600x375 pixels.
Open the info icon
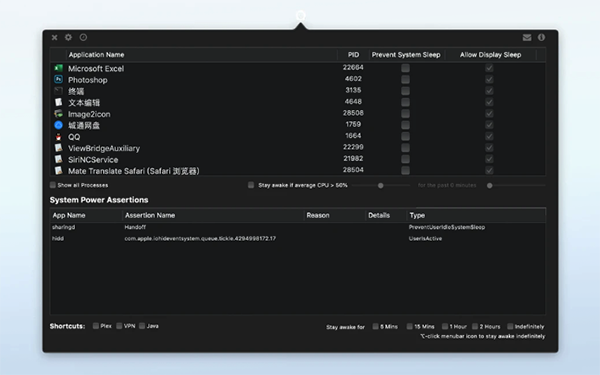(x=541, y=37)
